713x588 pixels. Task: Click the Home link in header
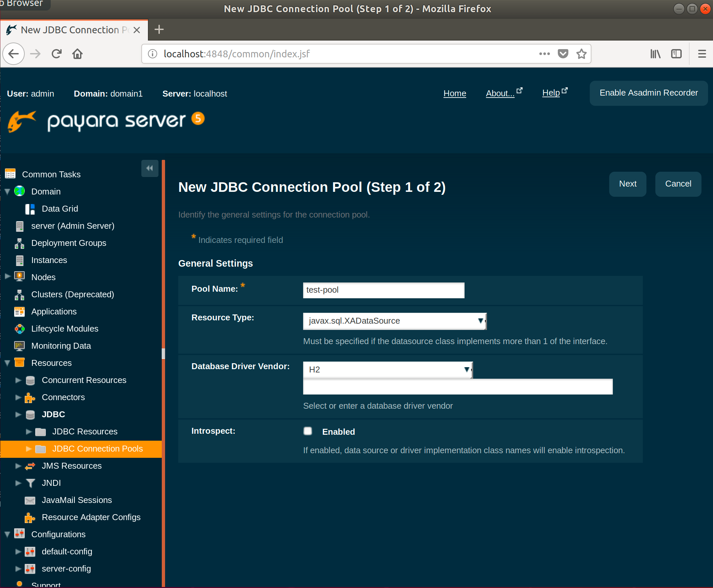click(x=454, y=94)
